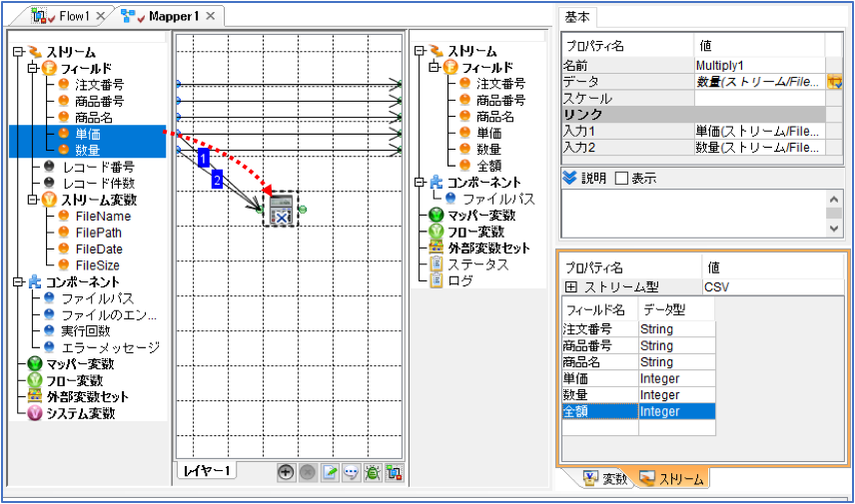
Task: Click the edit layer pencil icon
Action: tap(330, 472)
